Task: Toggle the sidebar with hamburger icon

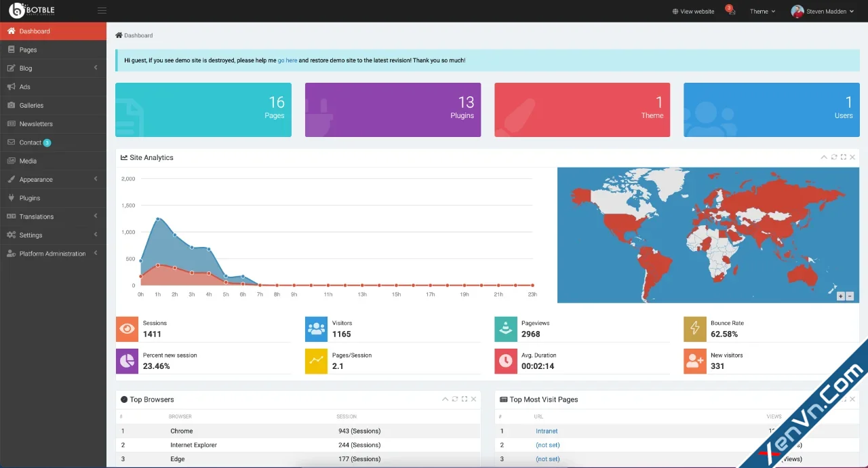Action: (102, 10)
